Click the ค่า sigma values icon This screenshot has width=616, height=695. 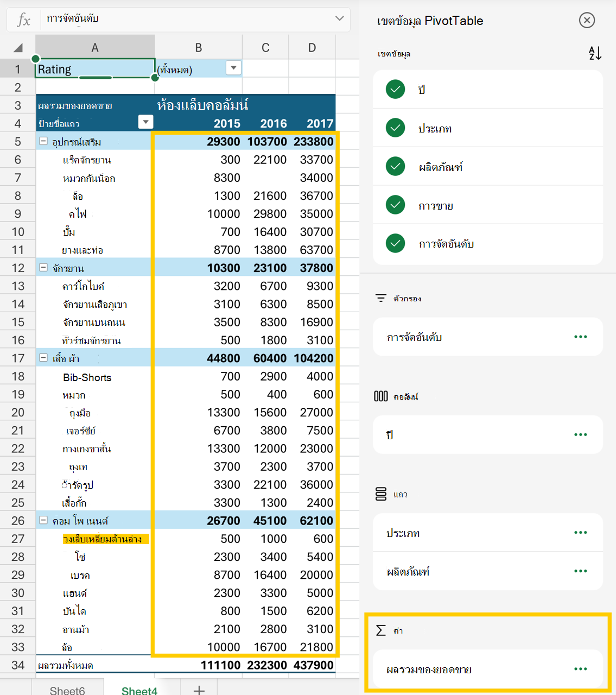(x=381, y=630)
